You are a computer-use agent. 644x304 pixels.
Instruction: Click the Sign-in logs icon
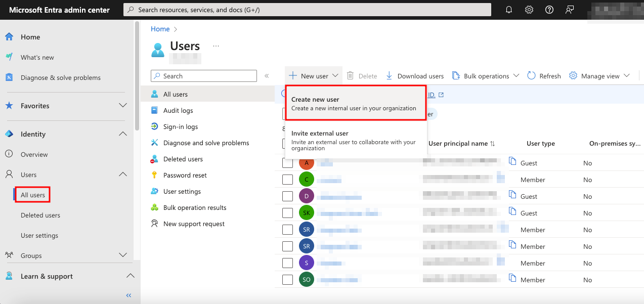pos(155,126)
